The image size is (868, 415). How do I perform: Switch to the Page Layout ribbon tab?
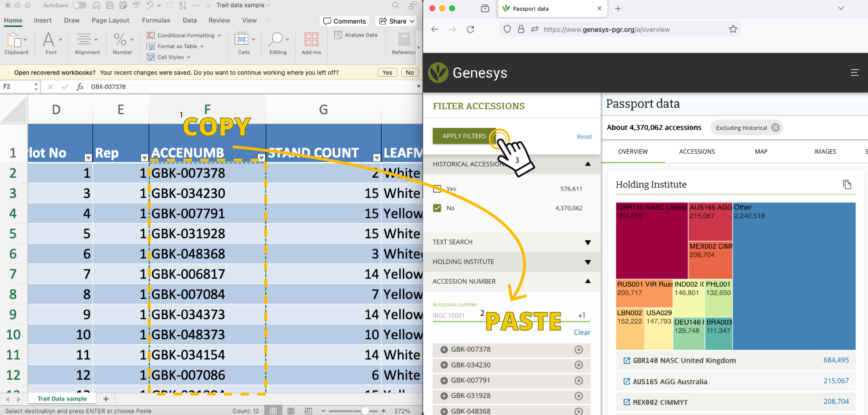(110, 20)
